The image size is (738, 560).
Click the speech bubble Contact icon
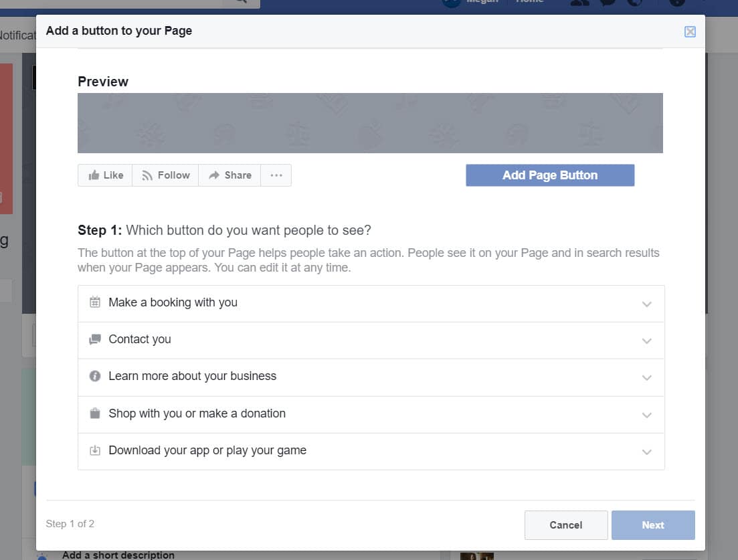pos(95,339)
